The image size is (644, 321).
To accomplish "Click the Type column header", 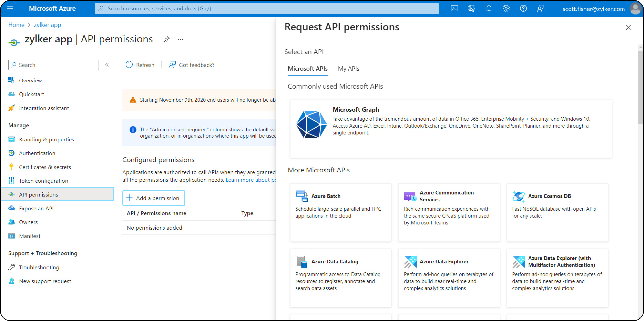I will [247, 213].
